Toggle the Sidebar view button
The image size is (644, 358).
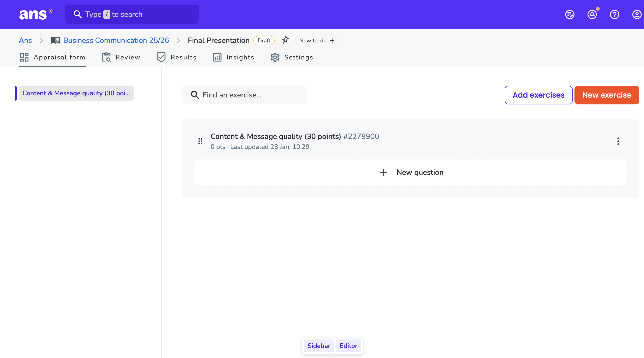pos(319,346)
